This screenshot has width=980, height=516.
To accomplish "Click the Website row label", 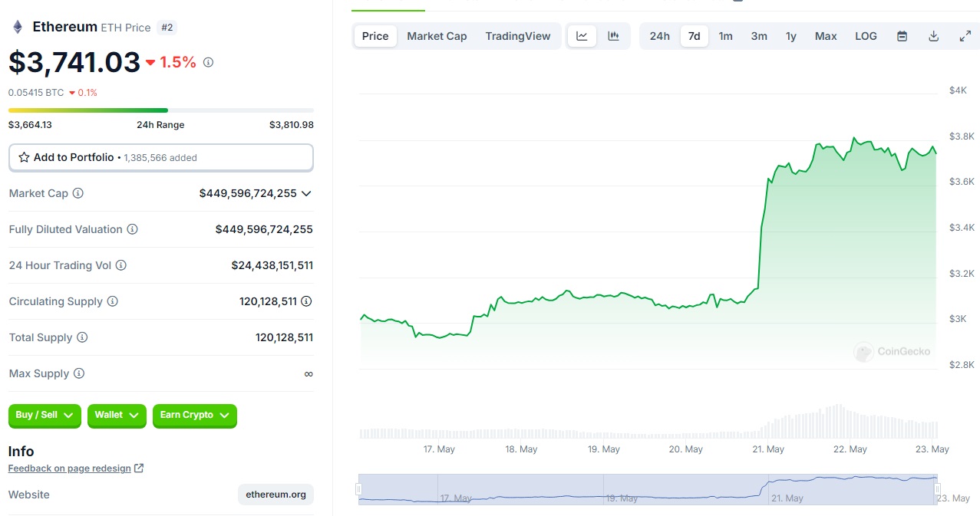I will pos(29,495).
